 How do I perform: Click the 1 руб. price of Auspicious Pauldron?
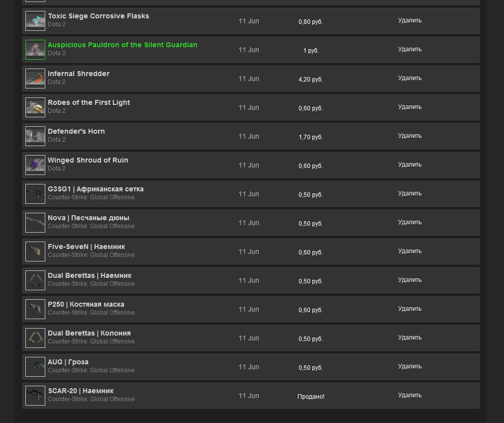(311, 50)
